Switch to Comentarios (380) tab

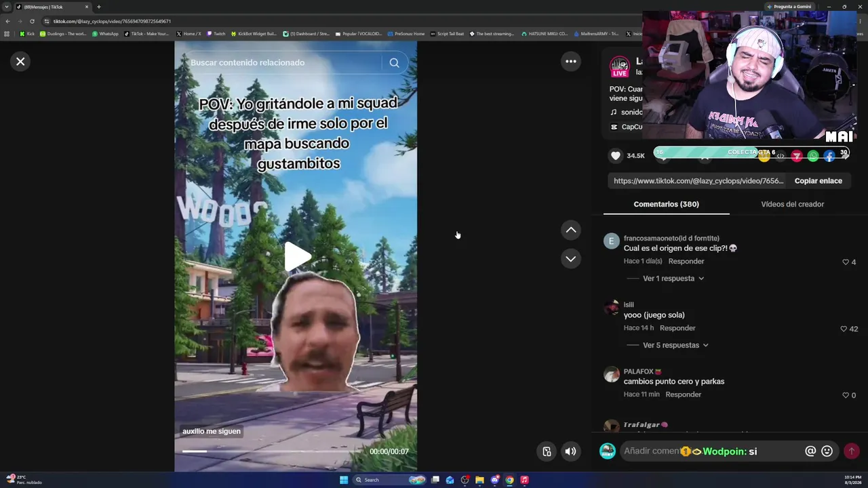tap(666, 204)
